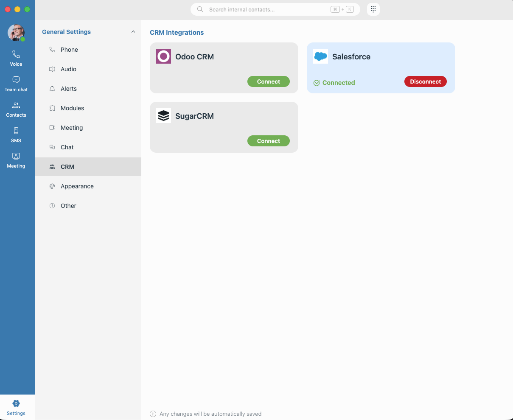Viewport: 513px width, 420px height.
Task: Click the SugarCRM stacked-layers logo
Action: pos(163,115)
